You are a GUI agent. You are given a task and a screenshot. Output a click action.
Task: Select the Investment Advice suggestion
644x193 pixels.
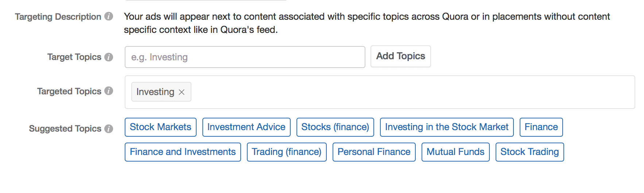point(246,127)
